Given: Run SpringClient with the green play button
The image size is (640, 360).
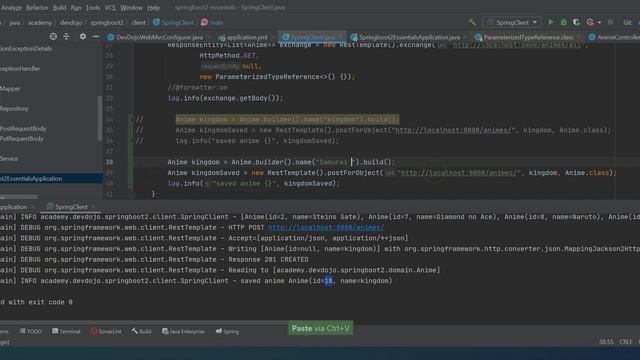Looking at the screenshot, I should click(x=551, y=22).
